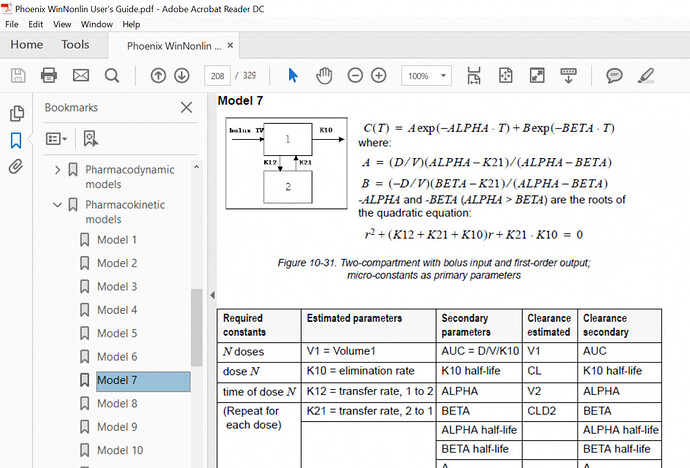Viewport: 690px width, 468px height.
Task: Zoom in with plus icon
Action: coord(378,76)
